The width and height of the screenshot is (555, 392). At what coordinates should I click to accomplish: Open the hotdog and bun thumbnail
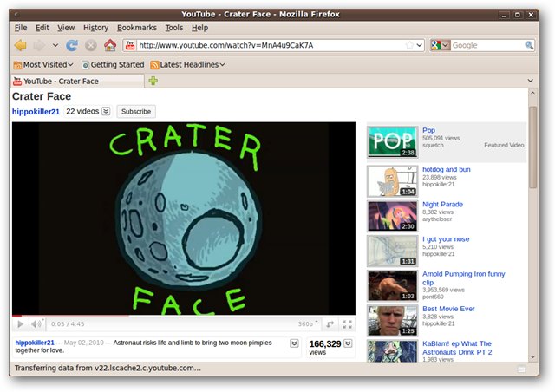(392, 181)
